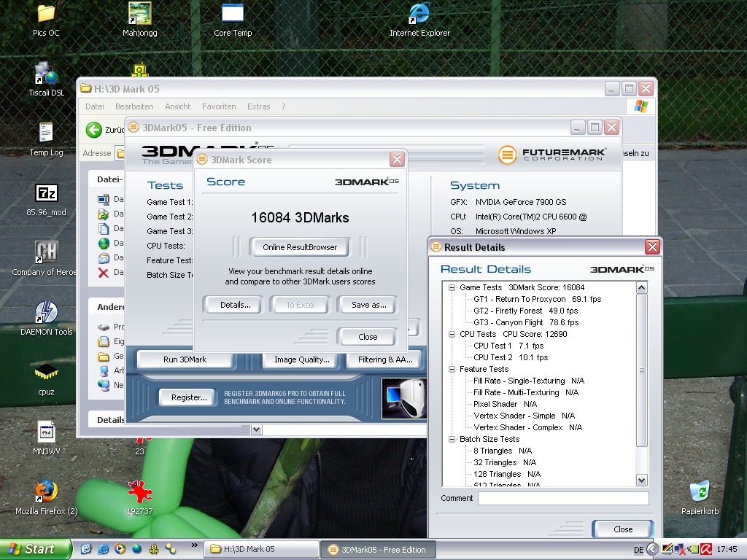Close the 3DMark Score dialog with Close button
The height and width of the screenshot is (560, 747).
(367, 337)
